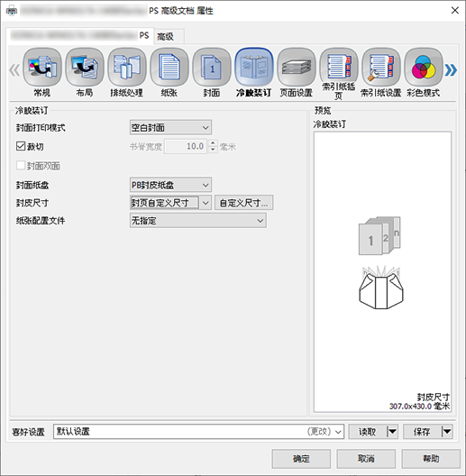Close the properties dialog window
This screenshot has width=466, height=476.
point(455,11)
